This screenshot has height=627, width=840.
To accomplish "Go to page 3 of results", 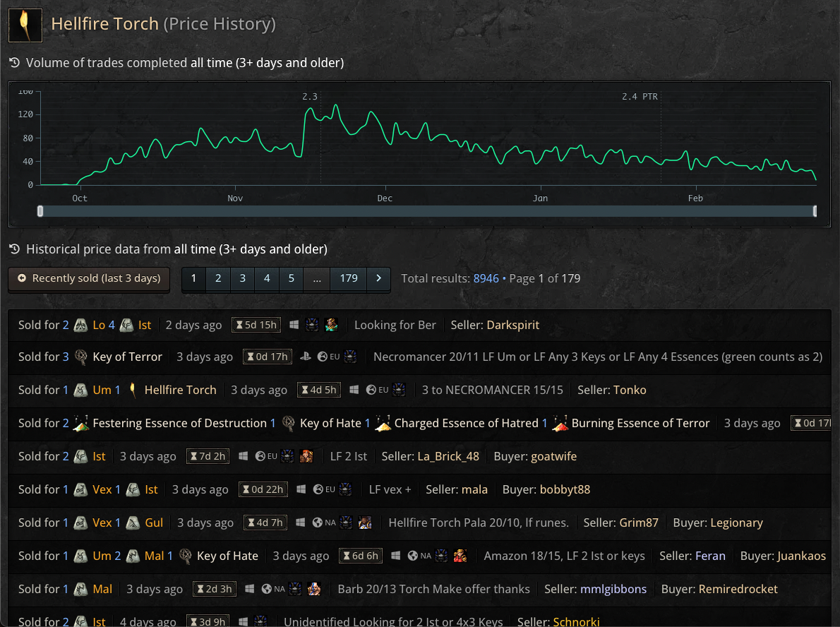I will click(x=243, y=279).
